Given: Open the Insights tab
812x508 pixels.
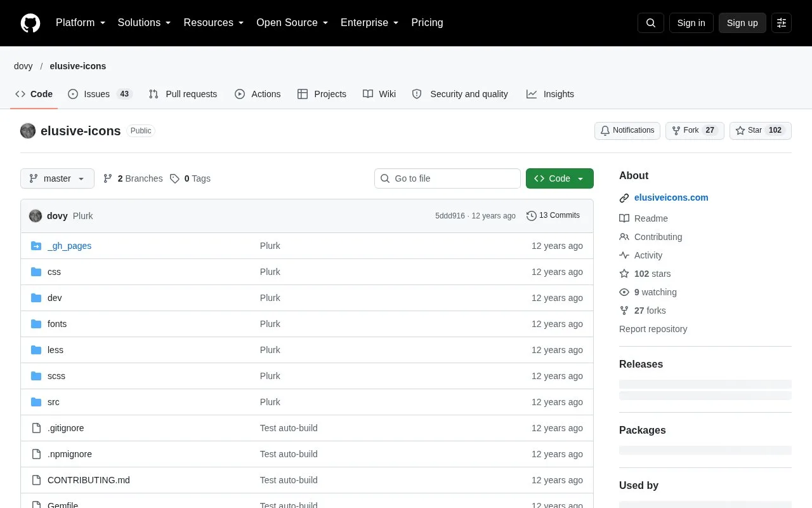Looking at the screenshot, I should [550, 94].
